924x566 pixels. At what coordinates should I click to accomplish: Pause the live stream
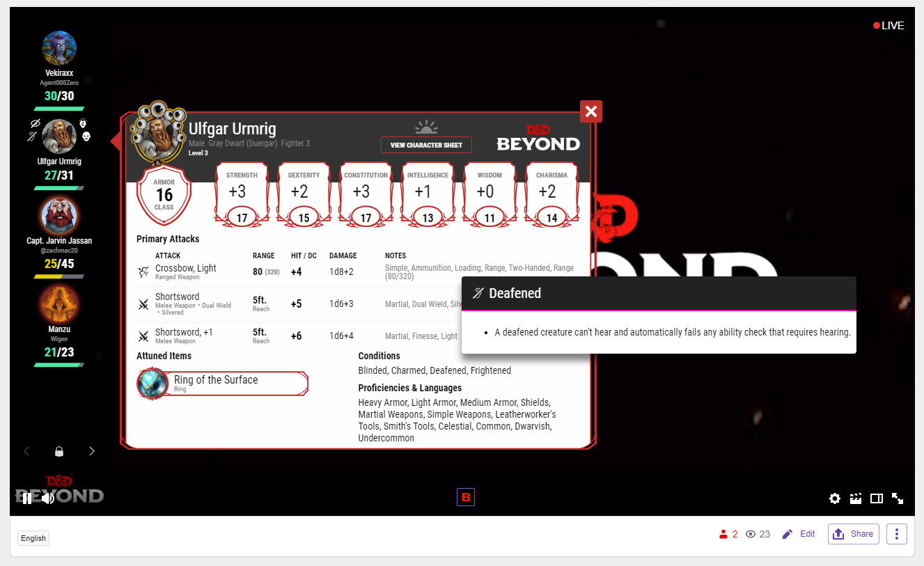26,498
